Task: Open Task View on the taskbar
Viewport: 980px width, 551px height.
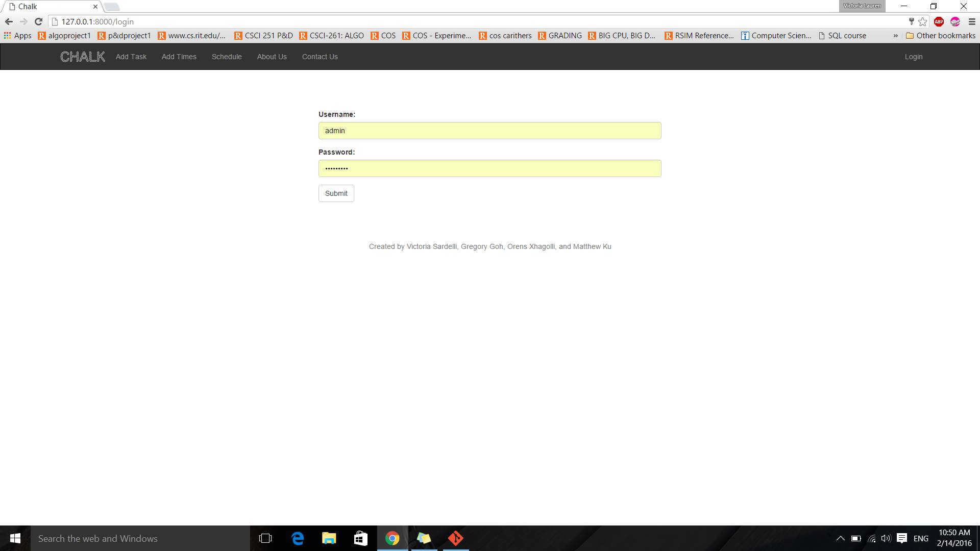Action: click(x=265, y=538)
